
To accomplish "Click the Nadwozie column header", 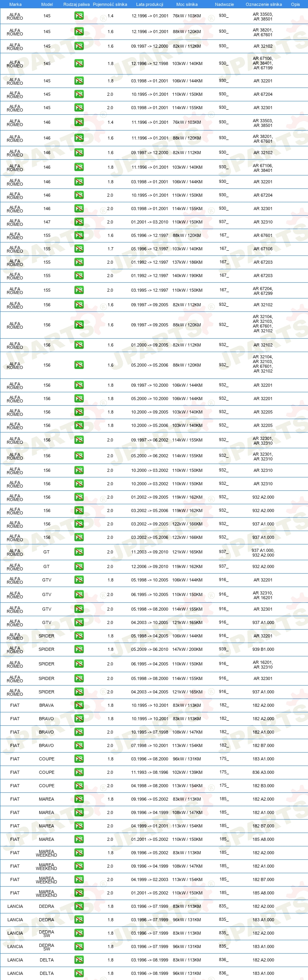I will (x=225, y=4).
